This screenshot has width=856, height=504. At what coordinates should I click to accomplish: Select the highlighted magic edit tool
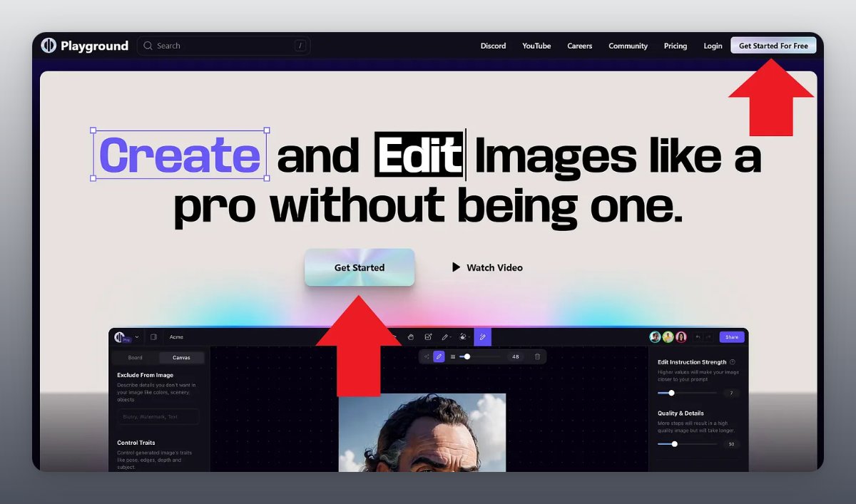click(482, 337)
